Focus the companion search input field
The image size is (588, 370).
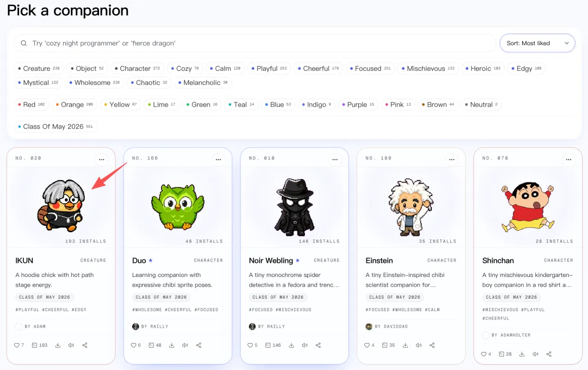tap(255, 43)
